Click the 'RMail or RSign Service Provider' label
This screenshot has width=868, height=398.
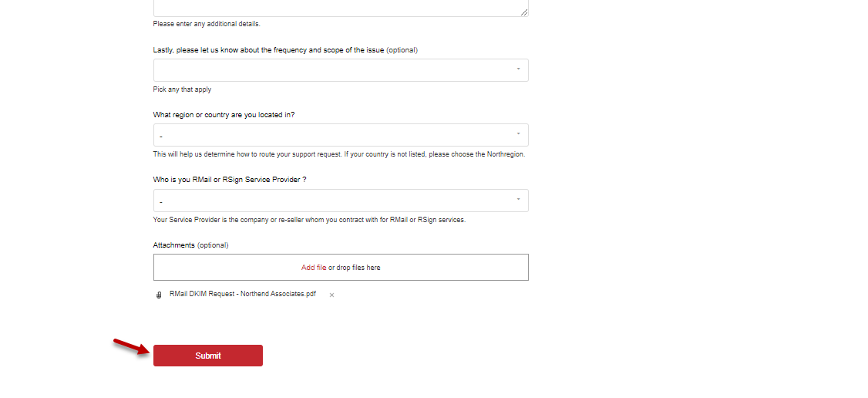[230, 180]
